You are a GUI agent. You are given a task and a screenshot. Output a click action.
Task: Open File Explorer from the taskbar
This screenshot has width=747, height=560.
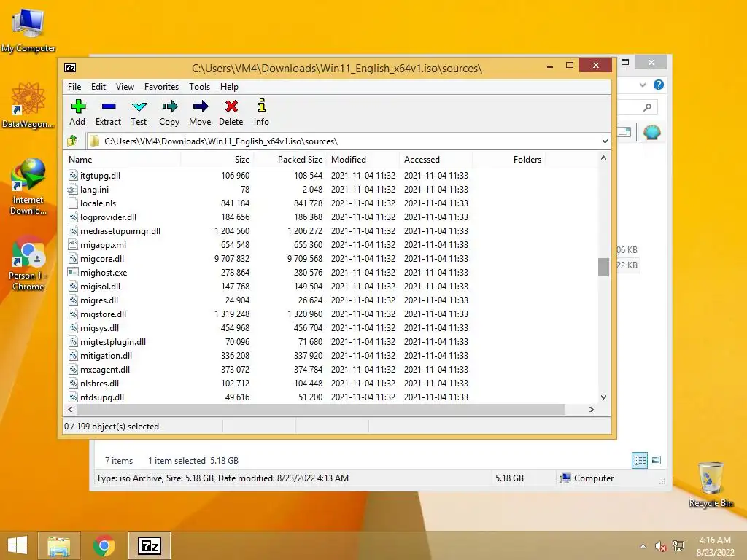(x=58, y=545)
